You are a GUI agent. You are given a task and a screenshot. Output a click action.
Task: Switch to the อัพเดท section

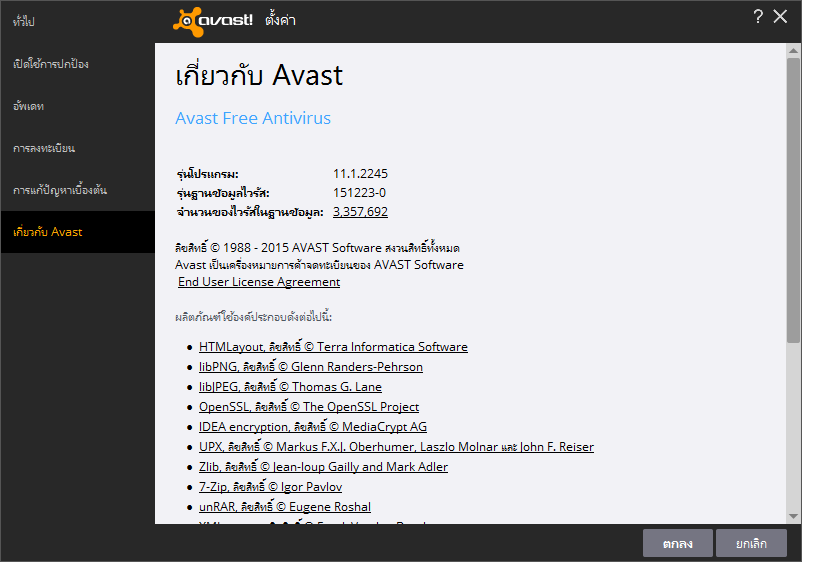pos(77,106)
